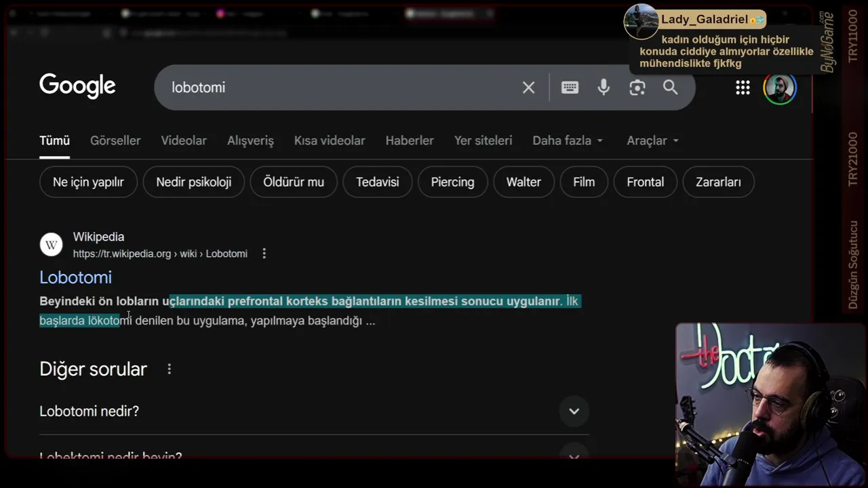Click the Wikipedia favicon on the result
Screen dimensions: 868x488
pyautogui.click(x=51, y=245)
